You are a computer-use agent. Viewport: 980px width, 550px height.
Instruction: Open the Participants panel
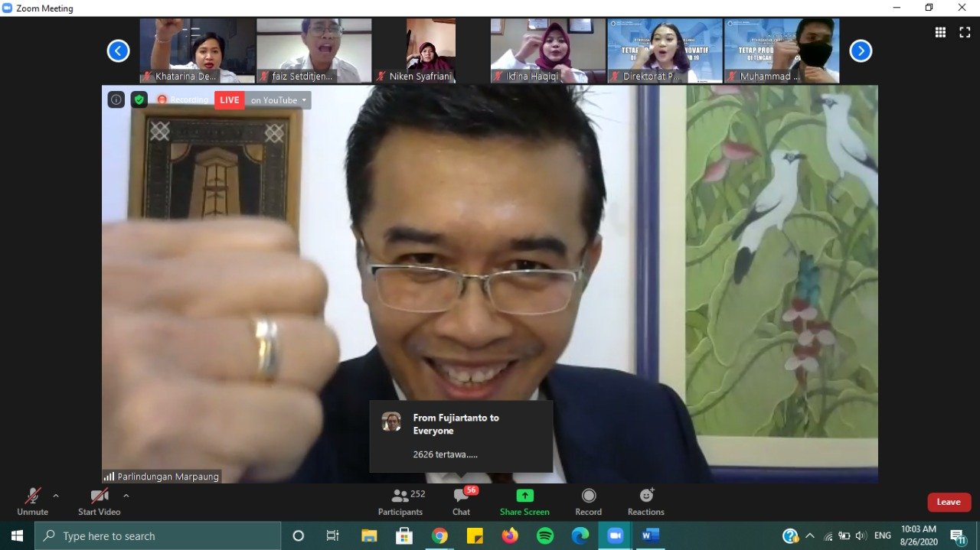pyautogui.click(x=400, y=502)
